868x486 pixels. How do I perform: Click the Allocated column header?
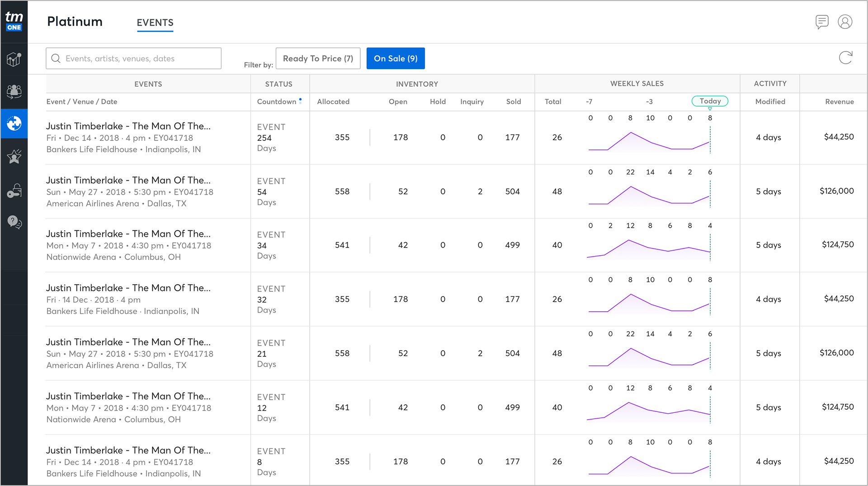click(333, 102)
